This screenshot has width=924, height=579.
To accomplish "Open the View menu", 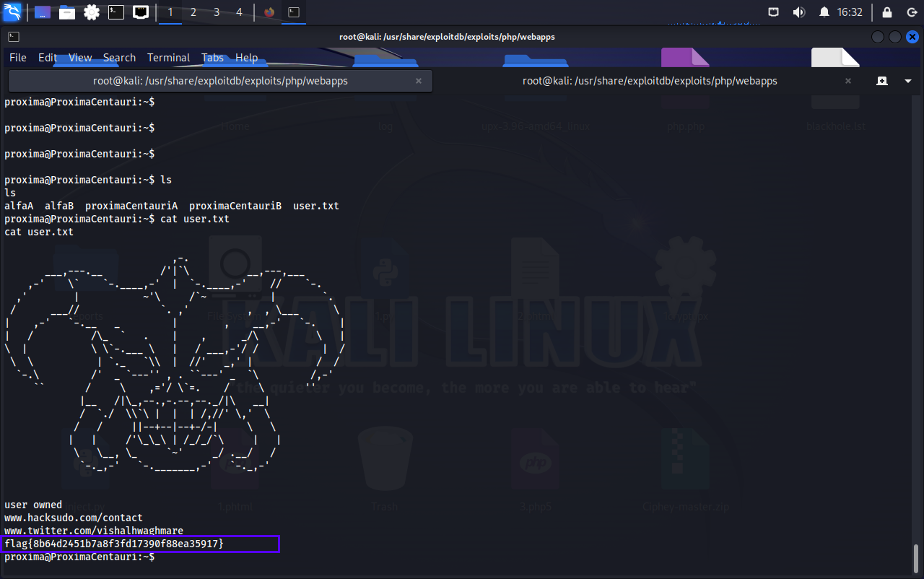I will (80, 58).
